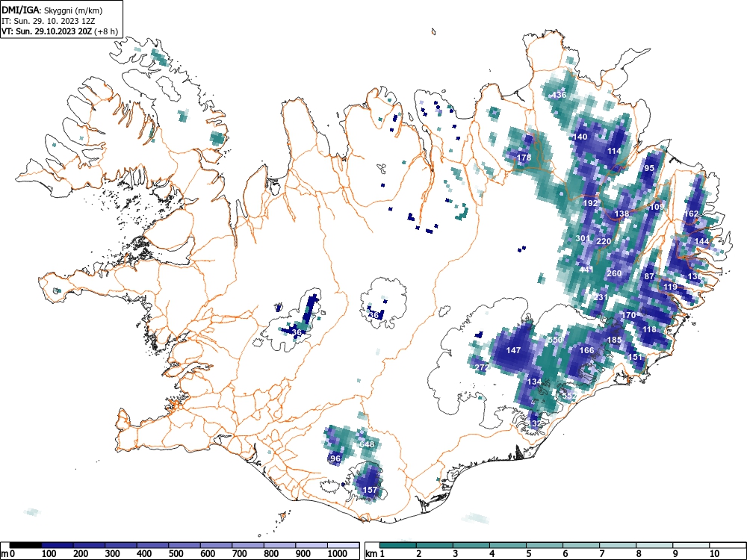Click the 170 visibility value on the map
This screenshot has height=560, width=747.
628,315
